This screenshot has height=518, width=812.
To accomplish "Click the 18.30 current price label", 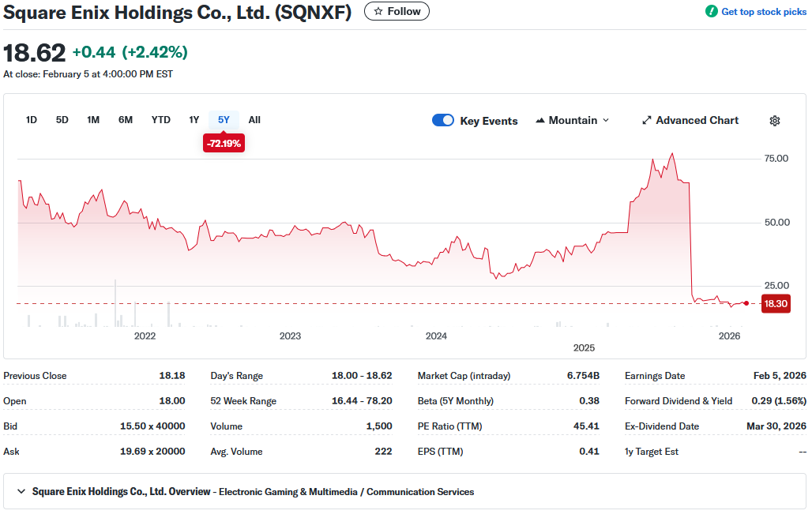I will coord(776,303).
